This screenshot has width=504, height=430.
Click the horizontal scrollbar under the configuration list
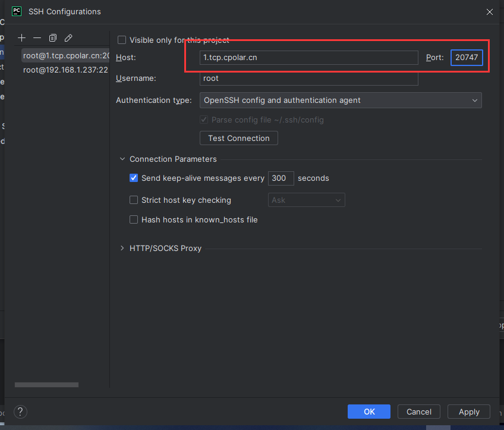point(46,385)
